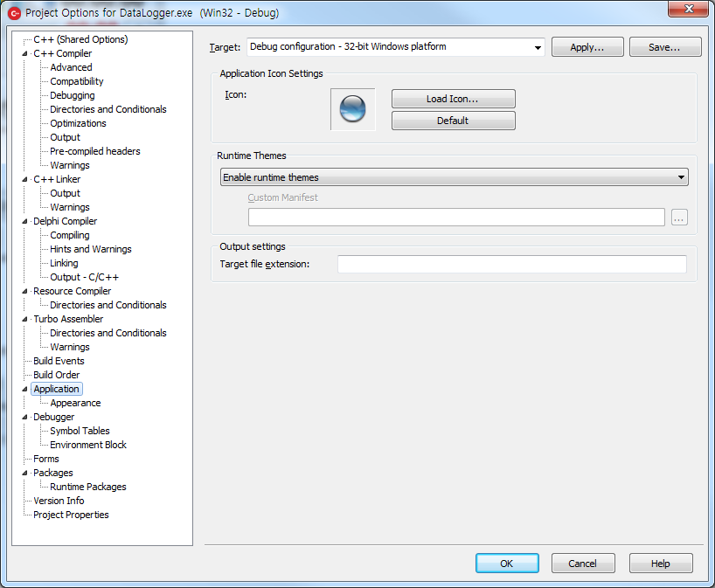The width and height of the screenshot is (715, 588).
Task: Collapse the Debugger tree node
Action: [25, 417]
